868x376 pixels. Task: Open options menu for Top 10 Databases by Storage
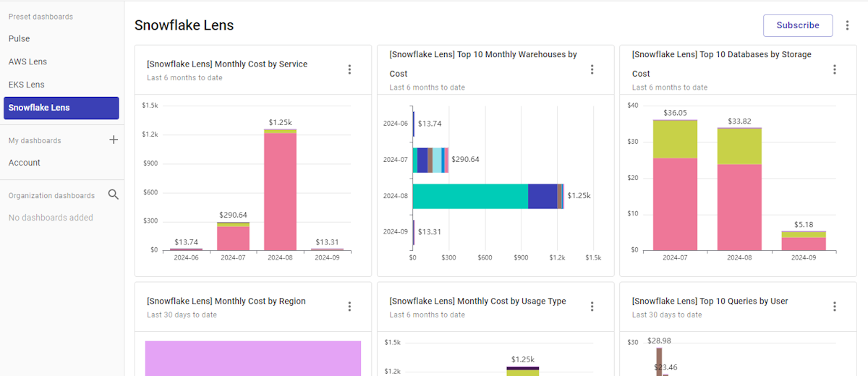click(834, 69)
